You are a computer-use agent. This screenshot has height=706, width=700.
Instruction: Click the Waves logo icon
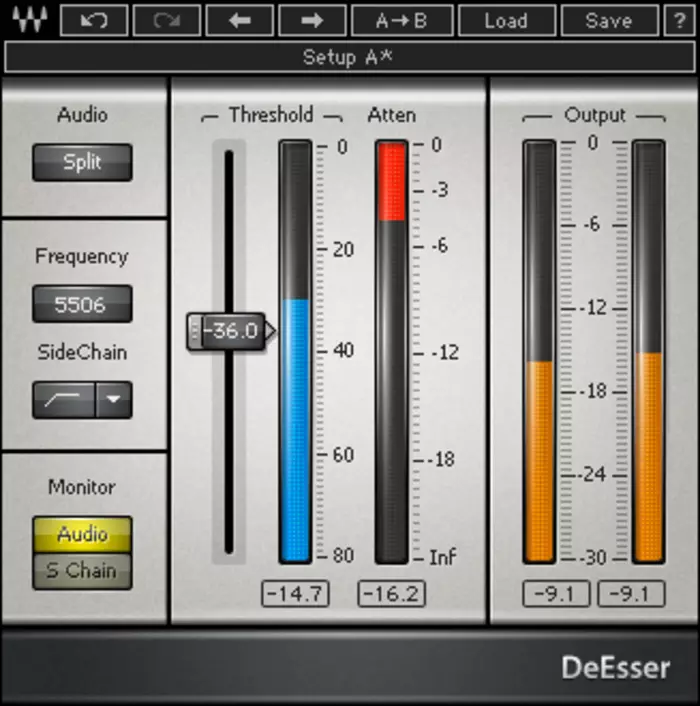tap(27, 19)
